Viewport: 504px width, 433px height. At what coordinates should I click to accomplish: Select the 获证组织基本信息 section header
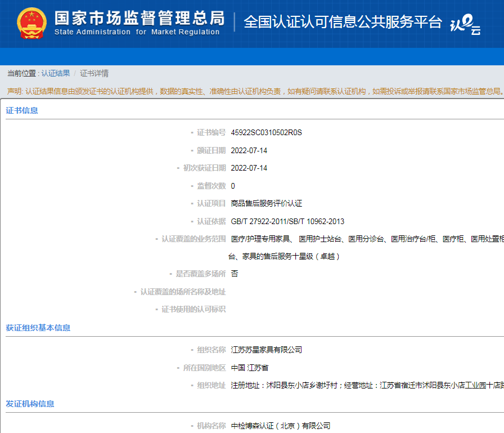pos(38,328)
